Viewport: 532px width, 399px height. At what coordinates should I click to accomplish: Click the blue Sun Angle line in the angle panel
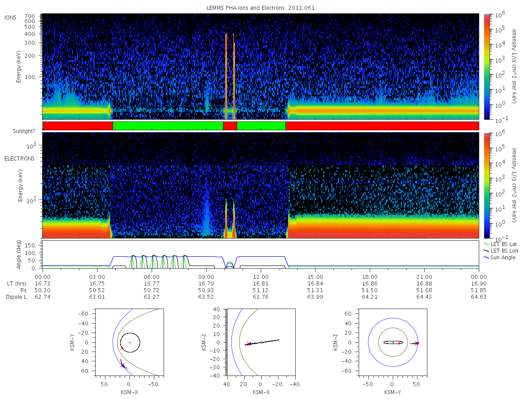pos(262,256)
